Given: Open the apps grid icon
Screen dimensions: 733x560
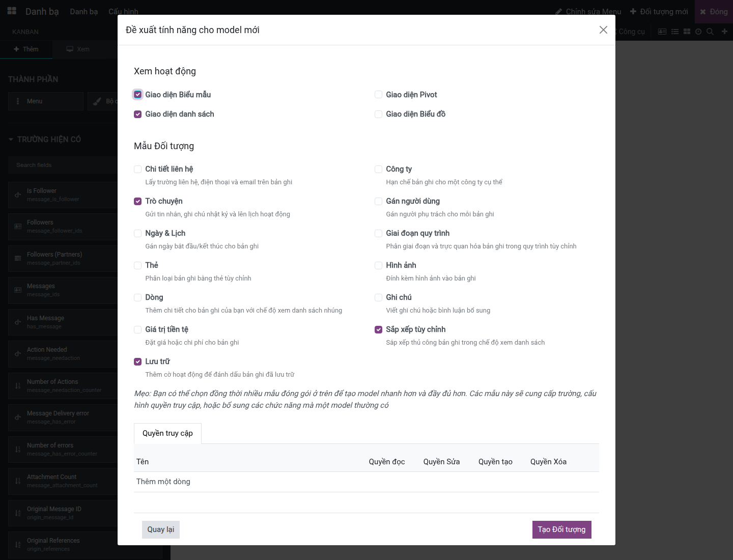Looking at the screenshot, I should 12,11.
